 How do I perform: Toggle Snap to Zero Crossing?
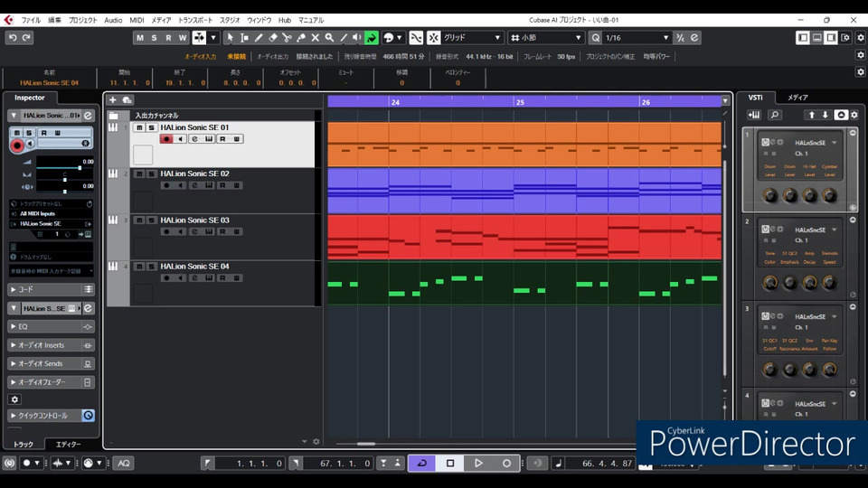pyautogui.click(x=416, y=38)
